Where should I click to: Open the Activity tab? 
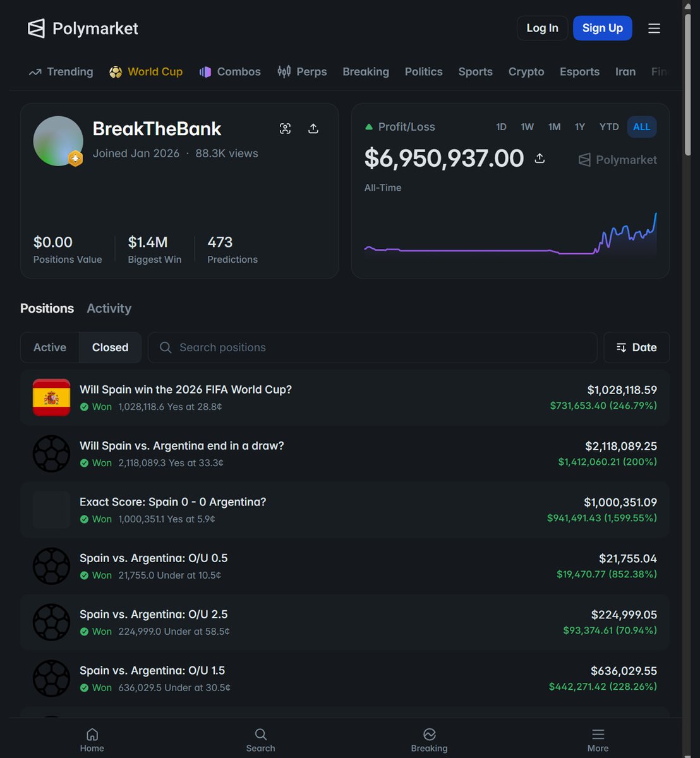[x=109, y=308]
